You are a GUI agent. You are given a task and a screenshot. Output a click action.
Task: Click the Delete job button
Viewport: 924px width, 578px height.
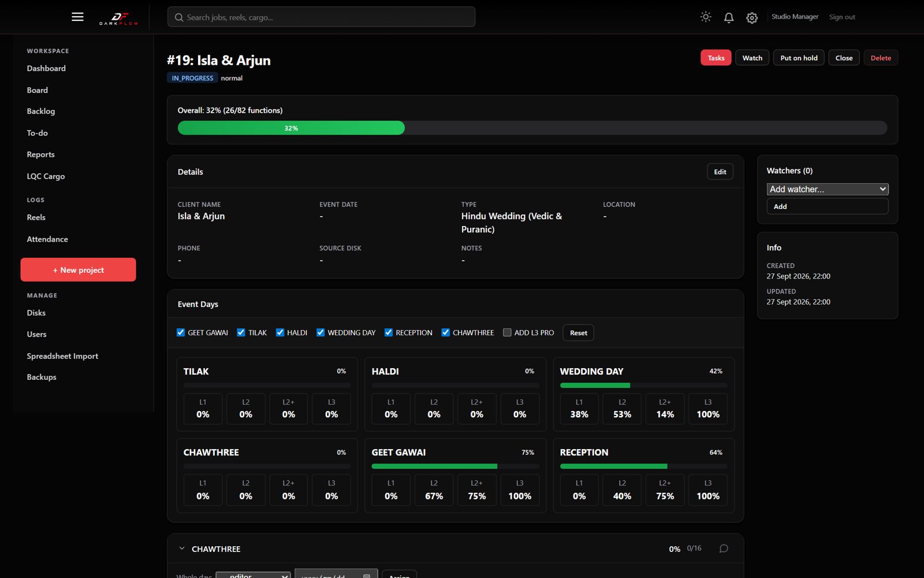pyautogui.click(x=881, y=58)
